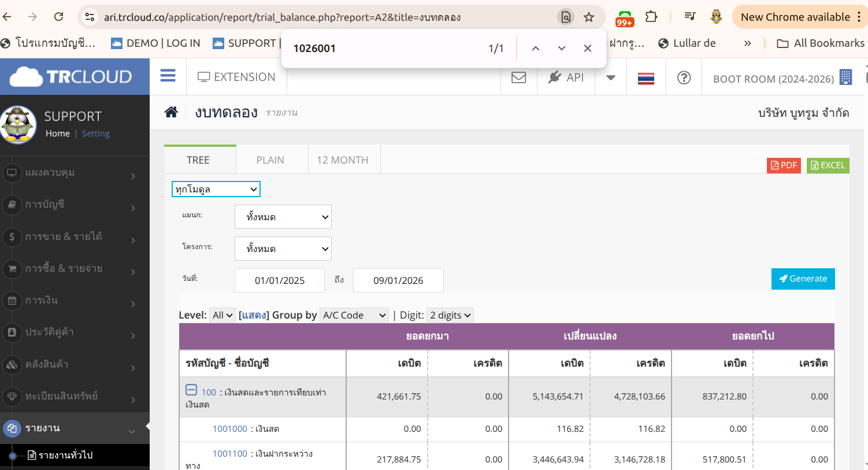Viewport: 868px width, 470px height.
Task: Open Chrome extensions puzzle icon
Action: [651, 17]
